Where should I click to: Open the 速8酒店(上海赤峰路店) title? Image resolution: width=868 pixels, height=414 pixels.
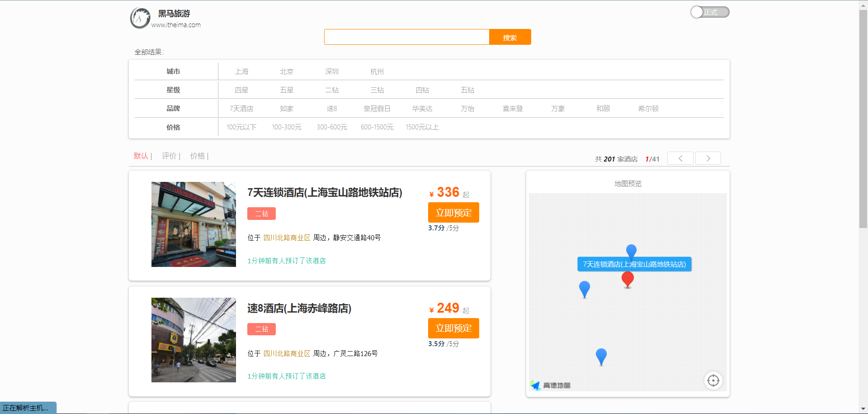(x=299, y=309)
